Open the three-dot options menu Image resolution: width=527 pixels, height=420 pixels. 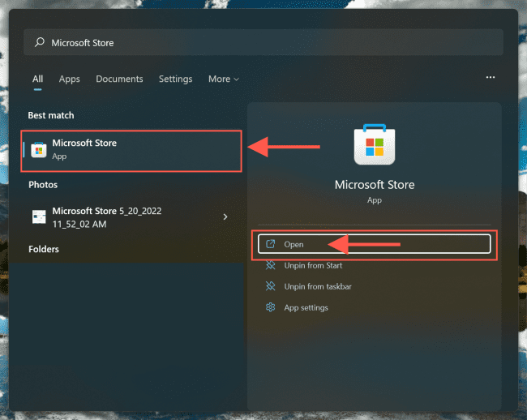(490, 78)
